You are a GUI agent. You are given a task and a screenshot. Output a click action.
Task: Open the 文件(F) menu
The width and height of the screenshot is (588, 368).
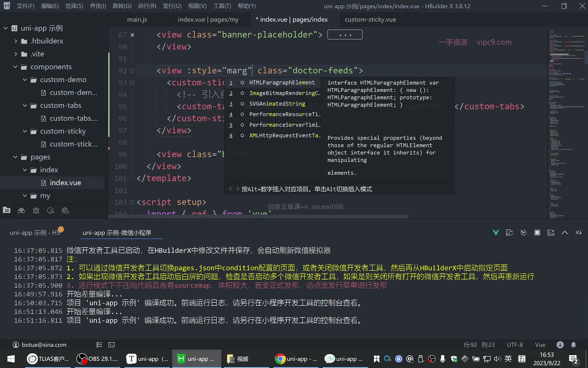point(25,6)
